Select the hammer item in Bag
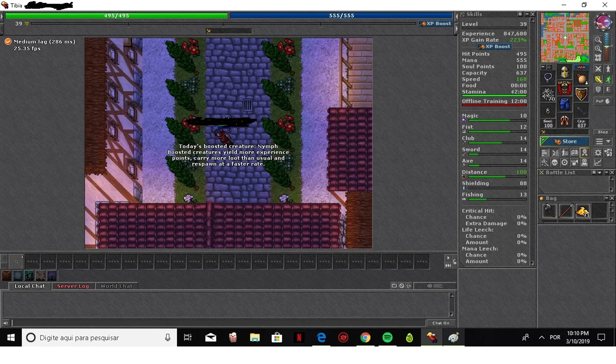Image resolution: width=616 pixels, height=364 pixels. [549, 211]
